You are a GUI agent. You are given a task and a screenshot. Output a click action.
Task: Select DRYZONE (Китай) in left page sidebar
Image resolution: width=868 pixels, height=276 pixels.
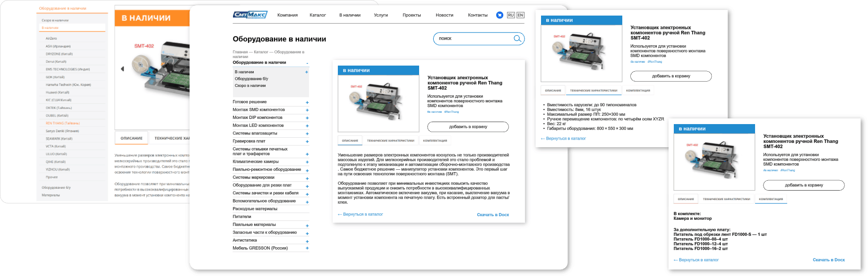click(x=59, y=54)
